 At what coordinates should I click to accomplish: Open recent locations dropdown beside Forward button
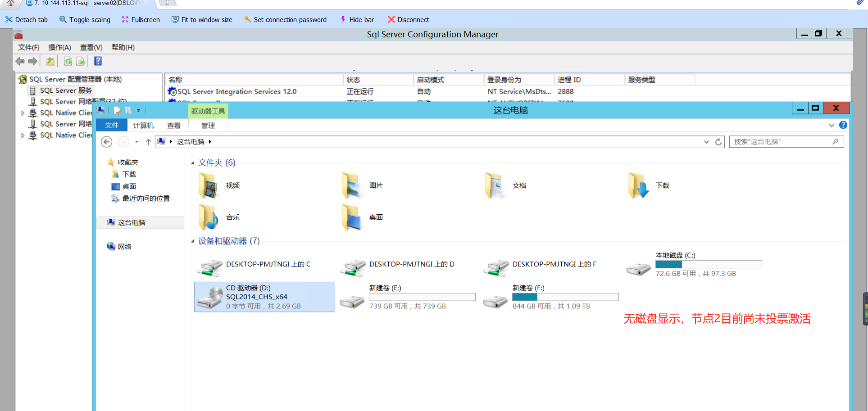136,142
